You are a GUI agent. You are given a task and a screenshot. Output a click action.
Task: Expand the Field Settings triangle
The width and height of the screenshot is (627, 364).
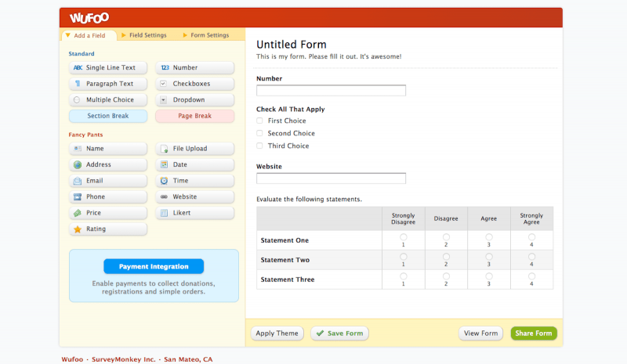click(x=124, y=35)
